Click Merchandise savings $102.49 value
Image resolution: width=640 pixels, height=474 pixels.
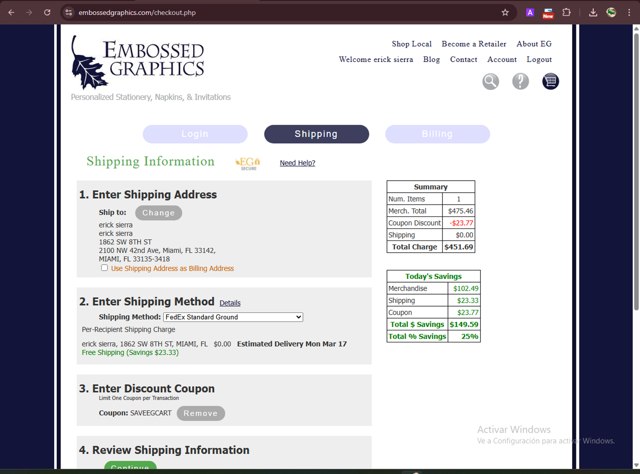tap(466, 289)
